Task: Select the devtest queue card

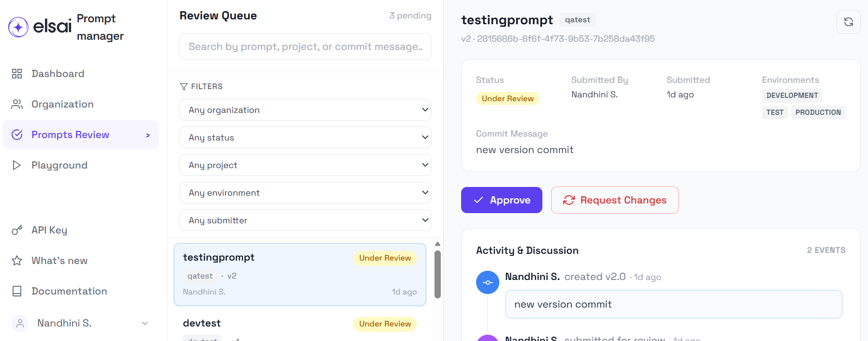Action: tap(300, 325)
